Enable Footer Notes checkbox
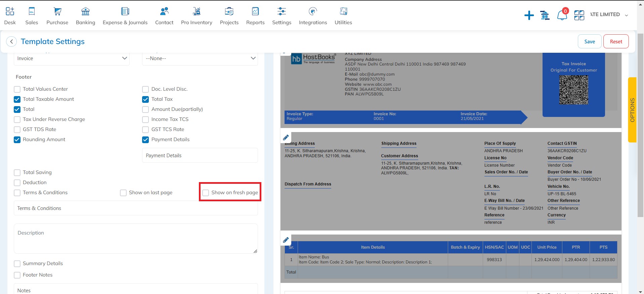 tap(17, 275)
